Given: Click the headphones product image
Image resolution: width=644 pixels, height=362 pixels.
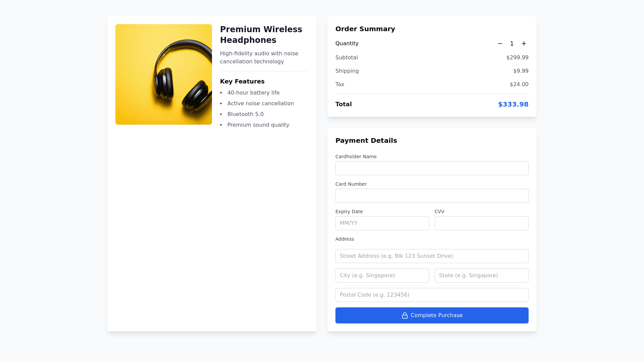Looking at the screenshot, I should click(164, 74).
